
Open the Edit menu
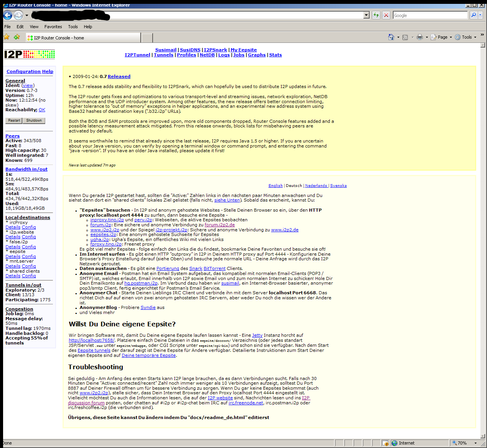click(20, 27)
